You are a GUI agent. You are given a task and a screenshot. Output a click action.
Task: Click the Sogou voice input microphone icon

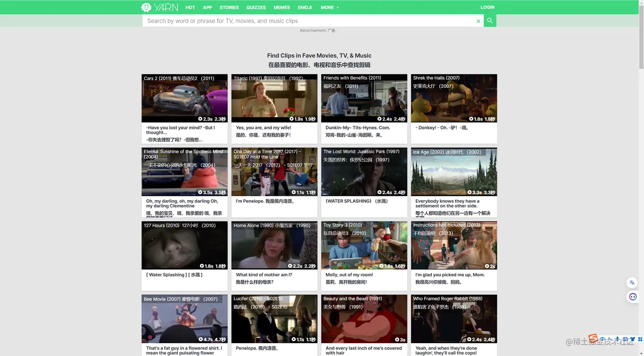point(618,339)
